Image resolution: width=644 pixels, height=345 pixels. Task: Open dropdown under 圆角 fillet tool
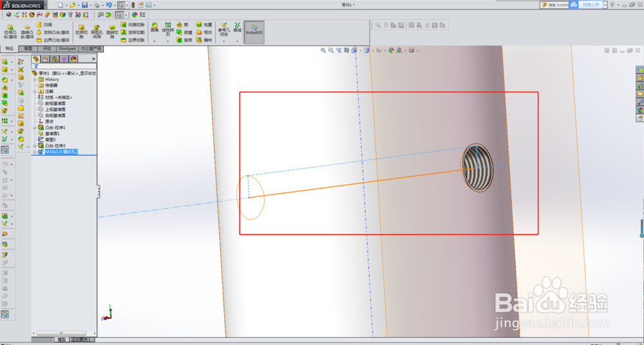tap(155, 41)
